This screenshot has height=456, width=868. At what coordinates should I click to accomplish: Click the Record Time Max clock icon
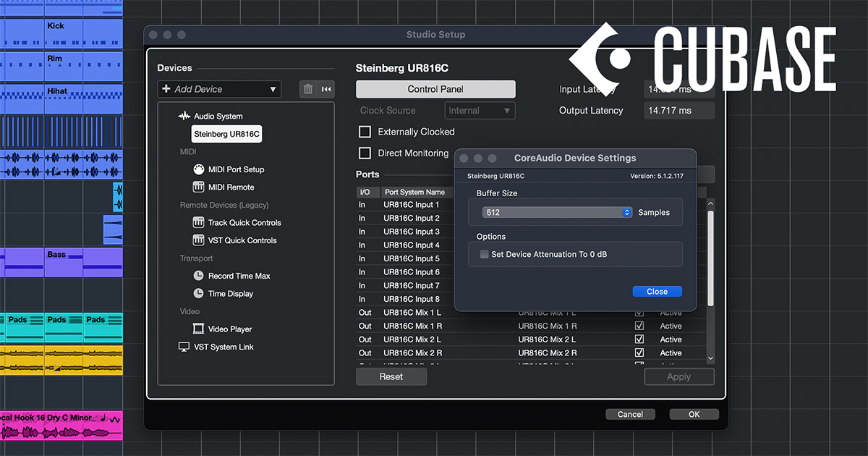pos(197,276)
